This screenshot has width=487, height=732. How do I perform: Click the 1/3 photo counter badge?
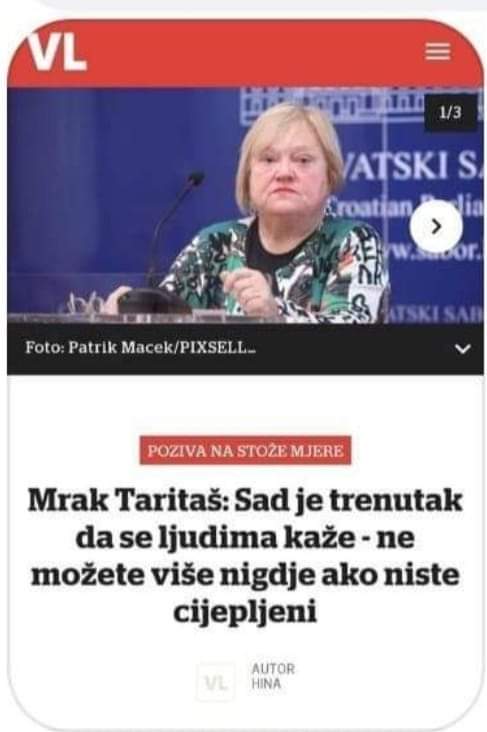(x=450, y=113)
